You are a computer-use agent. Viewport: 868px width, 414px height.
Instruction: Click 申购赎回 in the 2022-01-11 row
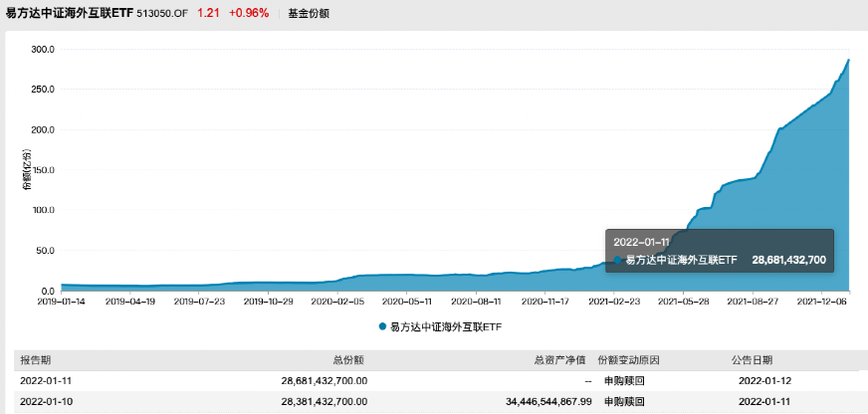[624, 381]
